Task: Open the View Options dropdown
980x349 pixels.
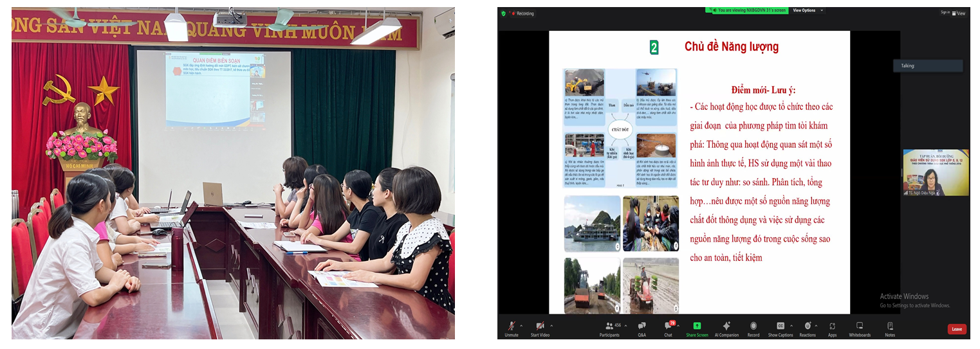Action: click(x=806, y=10)
